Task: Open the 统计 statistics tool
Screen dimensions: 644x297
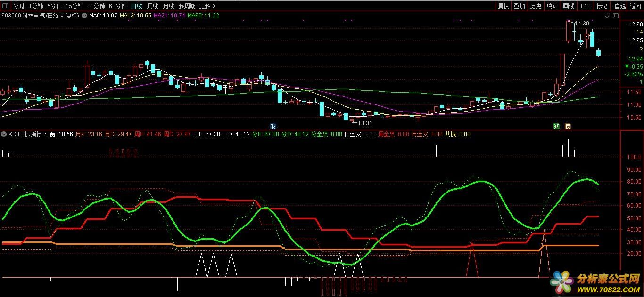Action: [552, 6]
